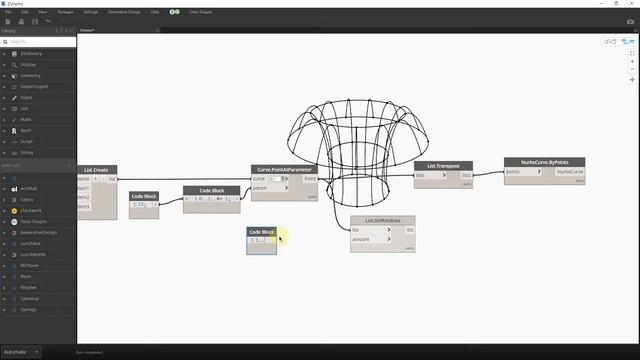The height and width of the screenshot is (360, 640).
Task: Expand the Geometry library category
Action: (4, 76)
